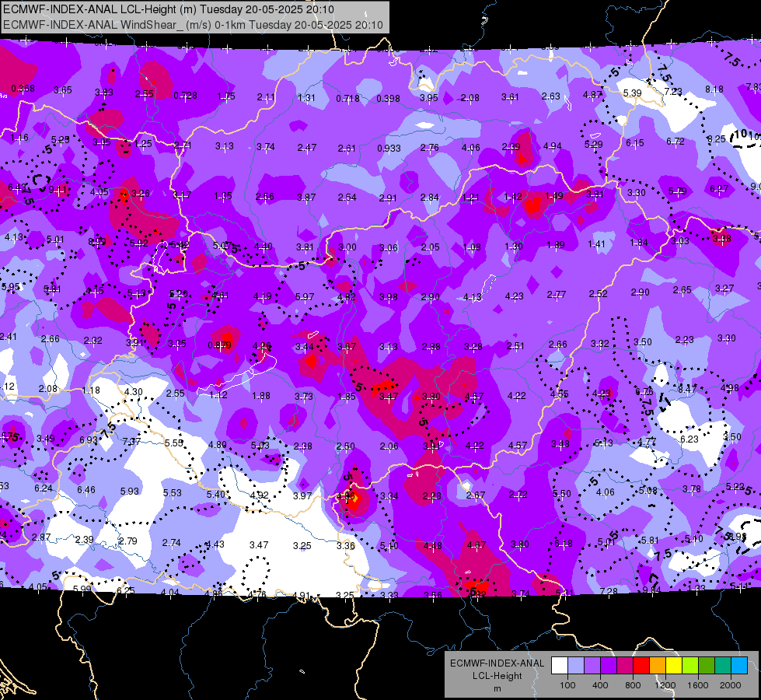Click the grid value 2.28

[x=432, y=496]
